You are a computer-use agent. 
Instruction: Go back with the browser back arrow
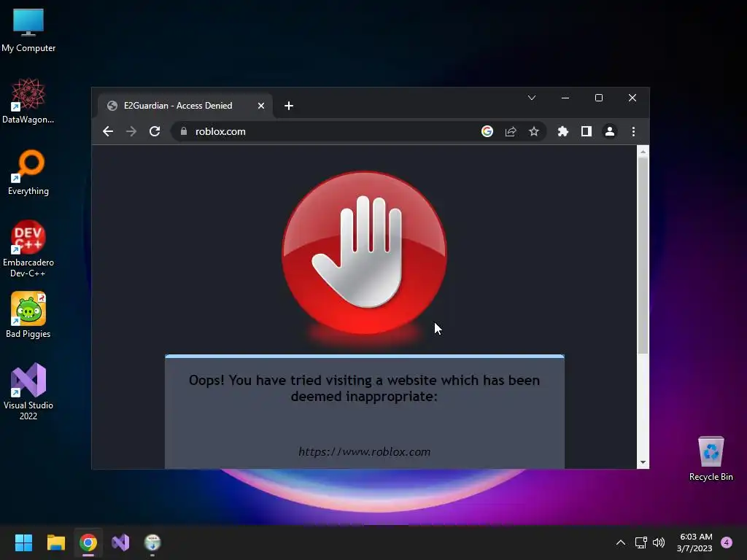pos(108,131)
